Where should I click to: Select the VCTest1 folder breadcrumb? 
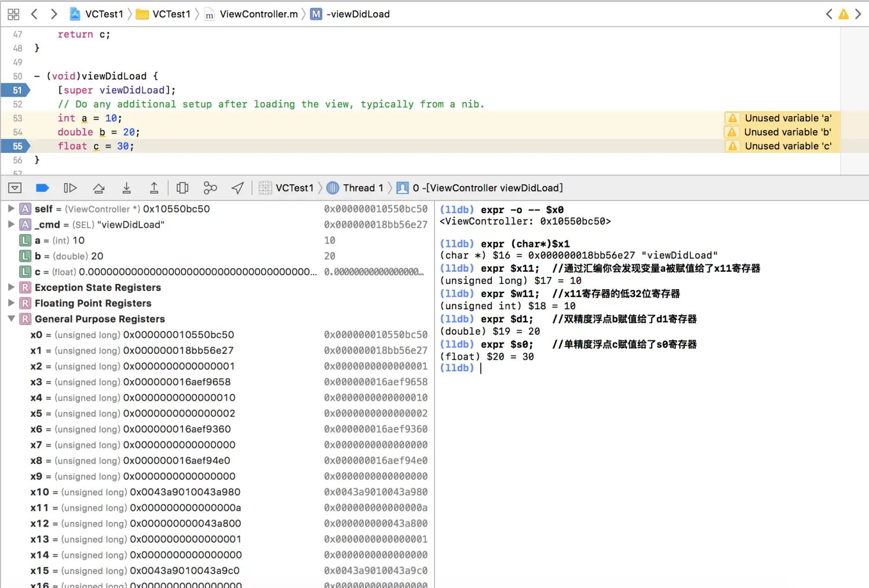coord(163,14)
